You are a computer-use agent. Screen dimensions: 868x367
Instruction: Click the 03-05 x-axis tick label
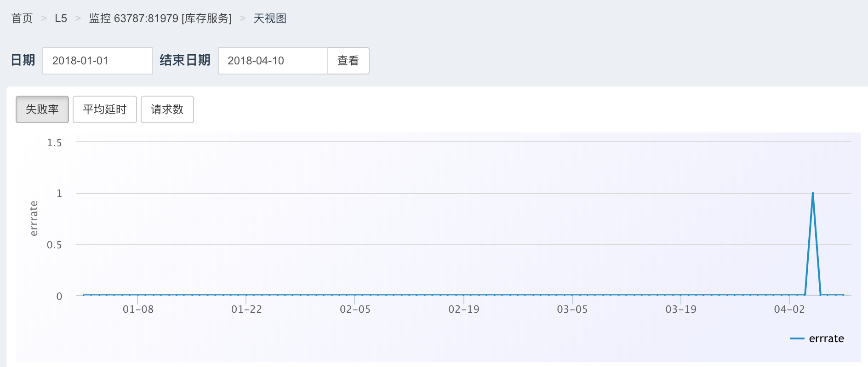point(572,310)
